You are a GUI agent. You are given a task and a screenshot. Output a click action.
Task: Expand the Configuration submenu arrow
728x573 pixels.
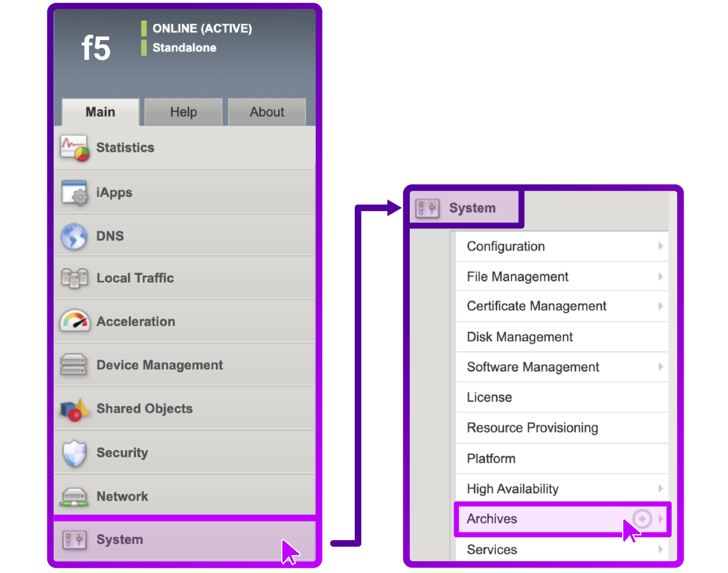pos(660,246)
